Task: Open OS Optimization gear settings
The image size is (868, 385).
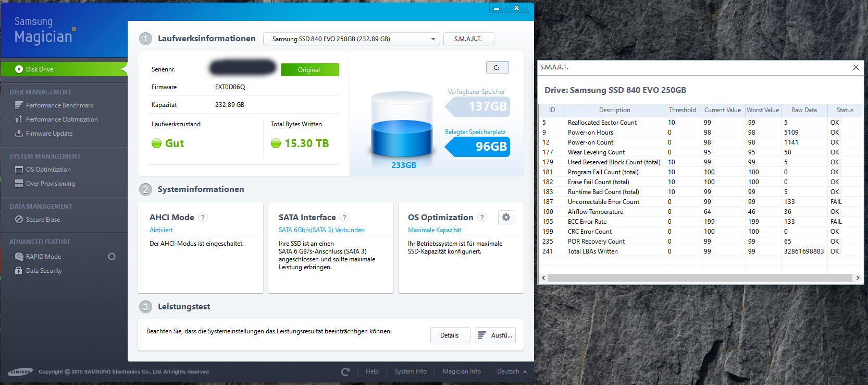Action: point(506,218)
